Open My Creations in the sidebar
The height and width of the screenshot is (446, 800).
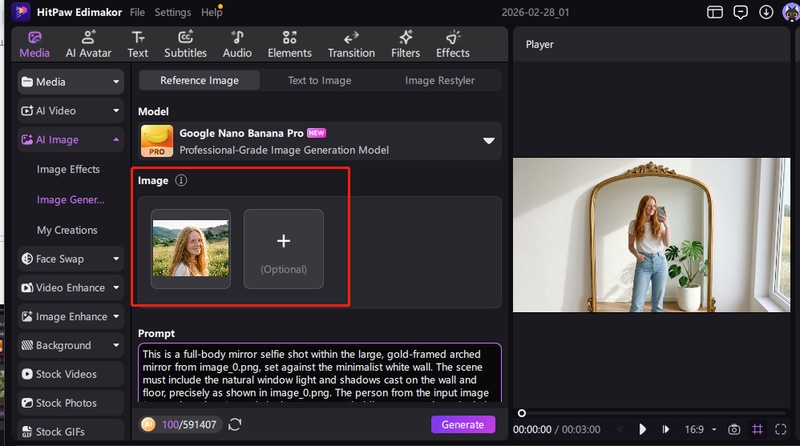click(67, 230)
